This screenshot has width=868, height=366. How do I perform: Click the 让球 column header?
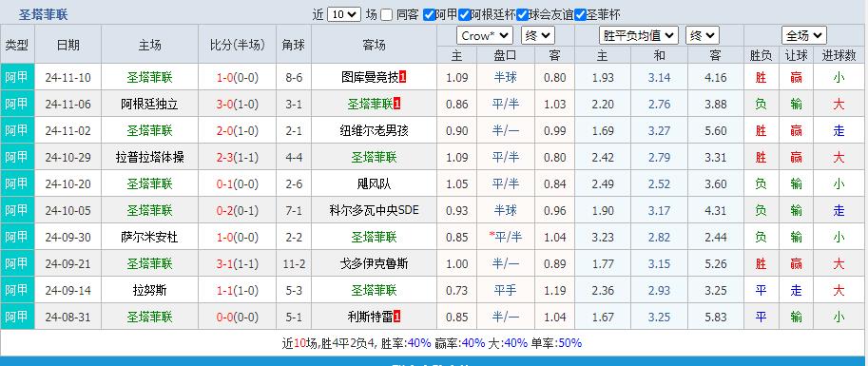pos(796,55)
